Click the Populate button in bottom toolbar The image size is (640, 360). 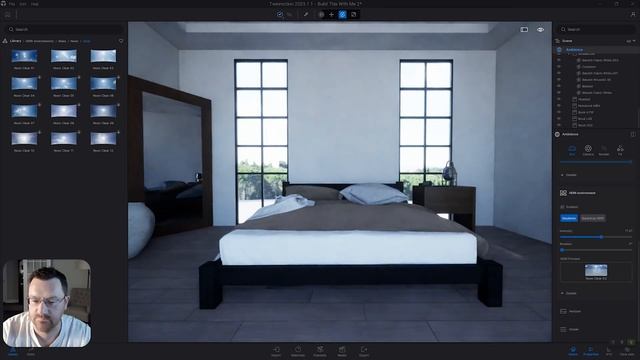point(320,351)
